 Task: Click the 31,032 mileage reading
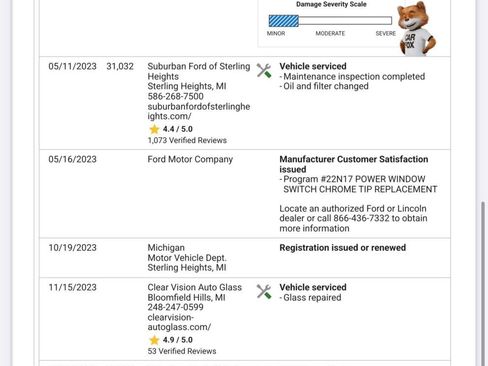[120, 66]
